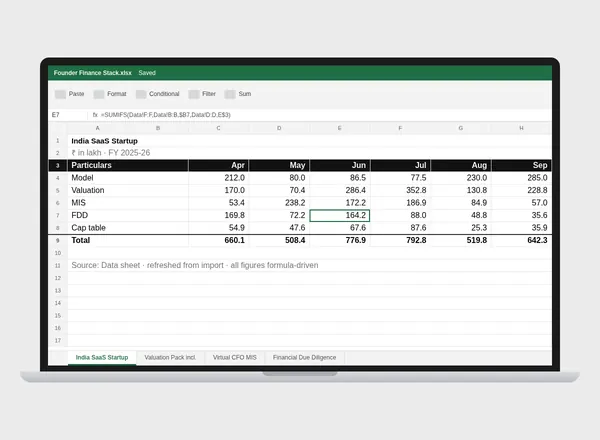The height and width of the screenshot is (440, 600).
Task: Click the Source: Data sheet note cell
Action: 195,265
